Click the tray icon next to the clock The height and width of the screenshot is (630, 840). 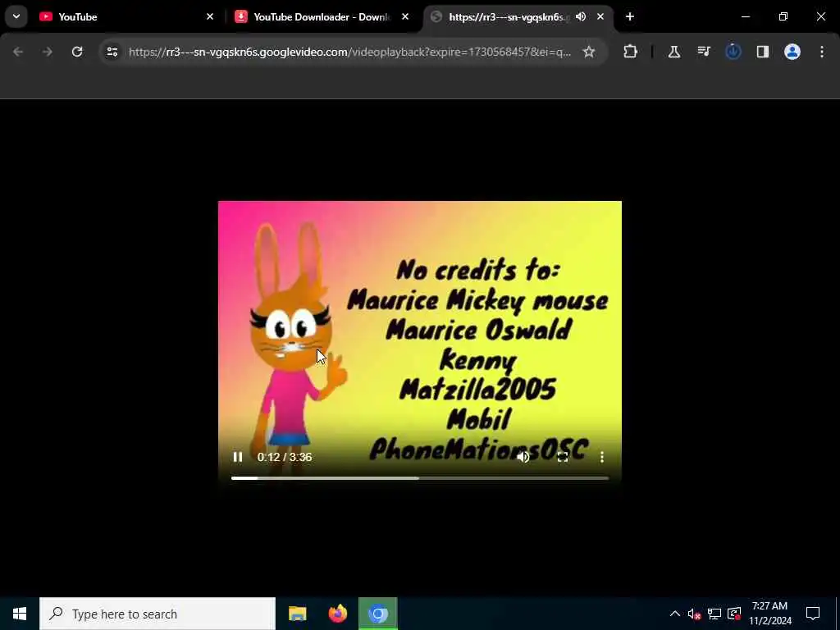[x=734, y=614]
